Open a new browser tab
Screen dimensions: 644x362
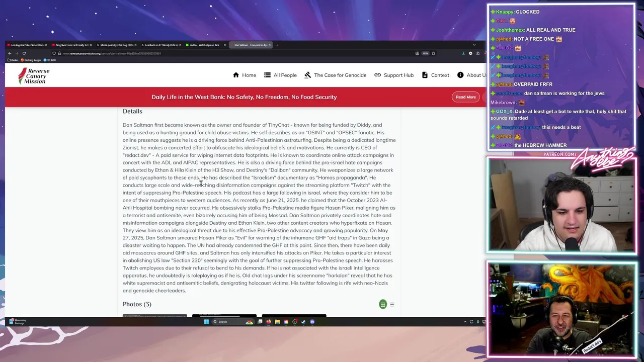277,45
